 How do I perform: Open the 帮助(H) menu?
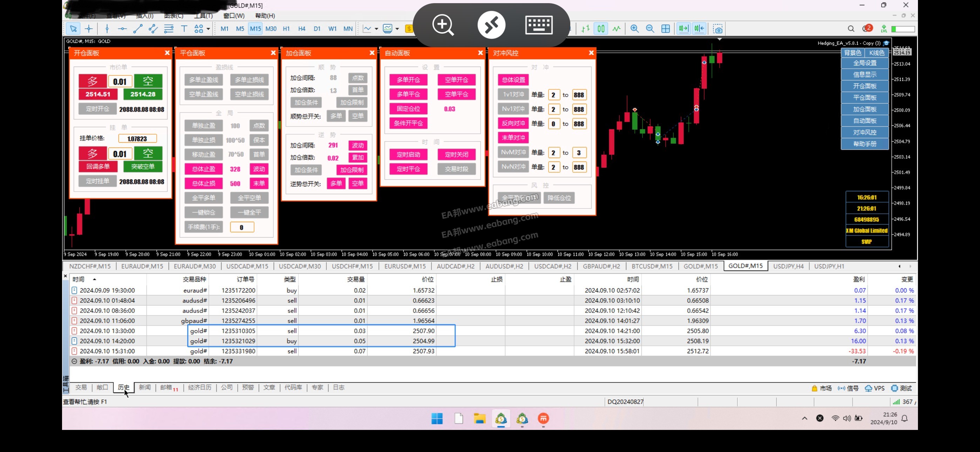pos(265,16)
